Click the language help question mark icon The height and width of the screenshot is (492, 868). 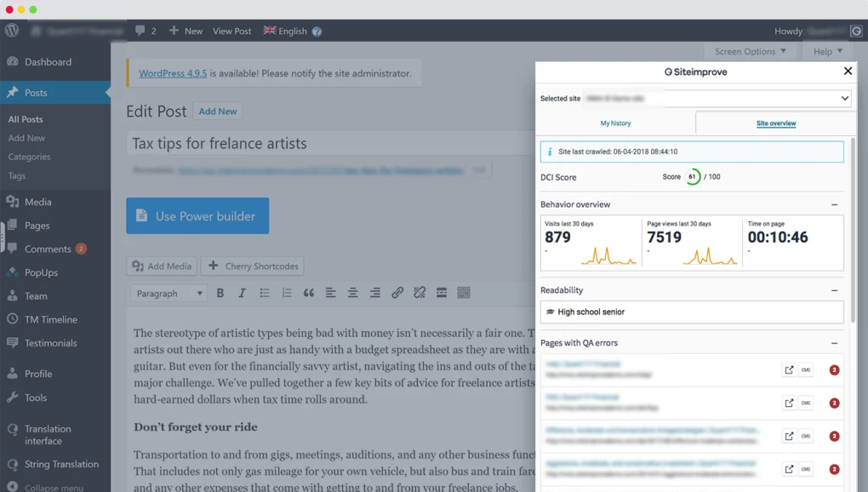317,31
